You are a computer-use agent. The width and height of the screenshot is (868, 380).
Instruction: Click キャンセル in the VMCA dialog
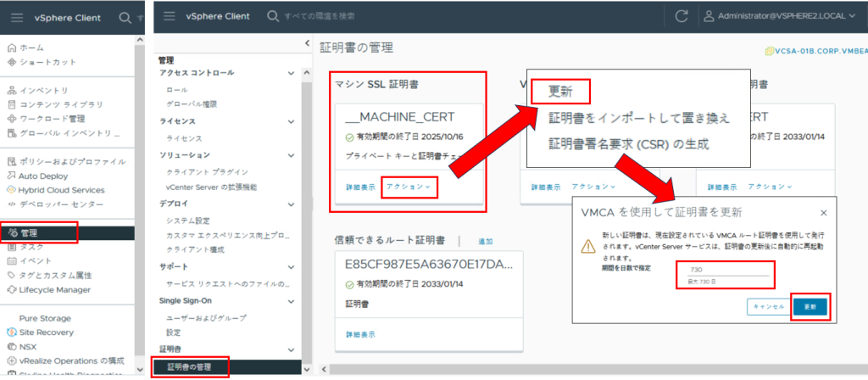pos(767,306)
